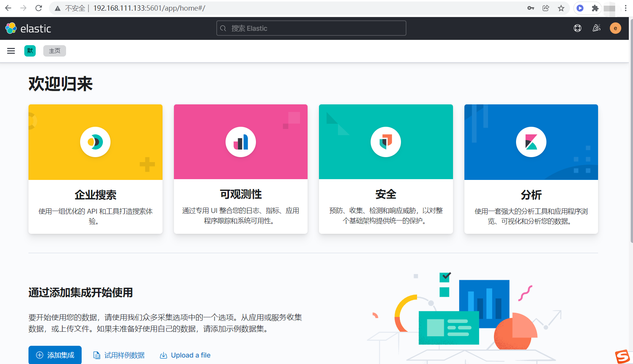Reload the page with refresh icon
The width and height of the screenshot is (633, 364).
point(39,8)
